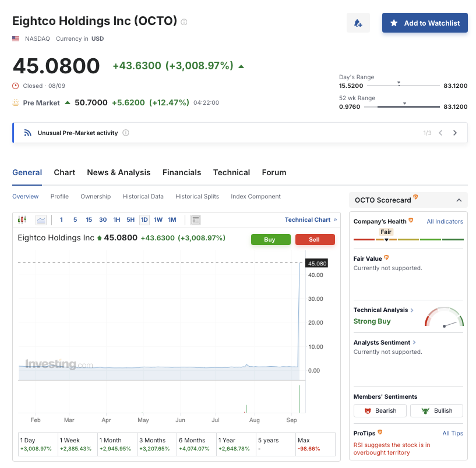Vote Bearish sentiment

tap(380, 411)
